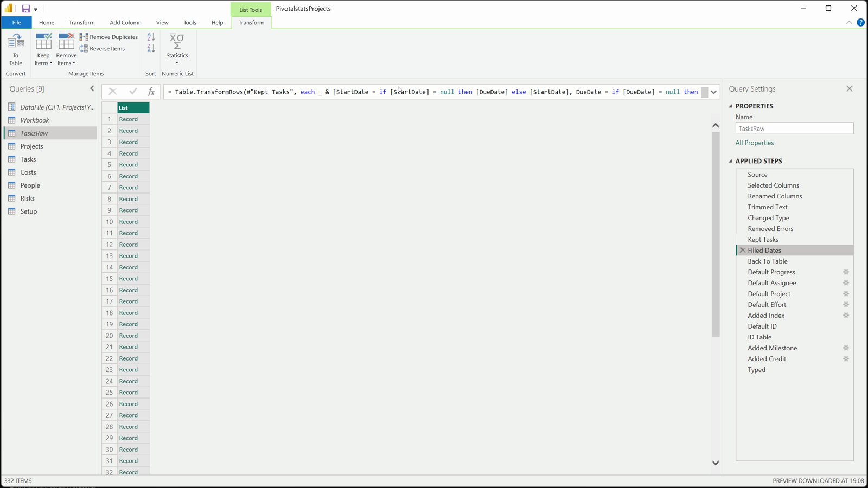Collapse the PROPERTIES section triangle
Screen dimensions: 868x488
click(731, 106)
